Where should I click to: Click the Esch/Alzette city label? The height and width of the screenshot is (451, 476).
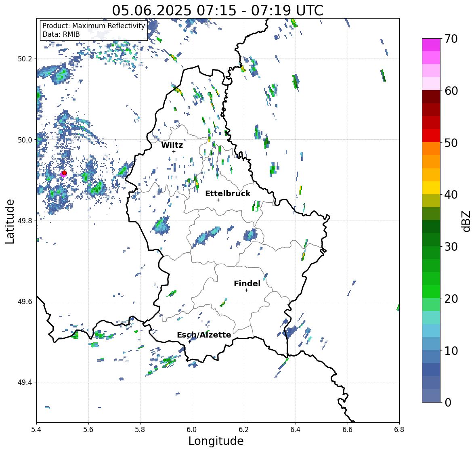204,335
